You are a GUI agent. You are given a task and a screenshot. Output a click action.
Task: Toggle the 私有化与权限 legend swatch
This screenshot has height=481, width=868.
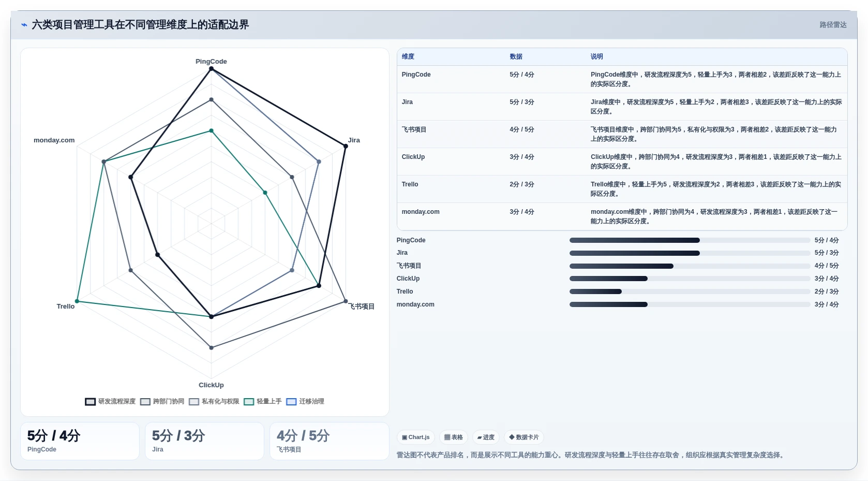coord(194,402)
